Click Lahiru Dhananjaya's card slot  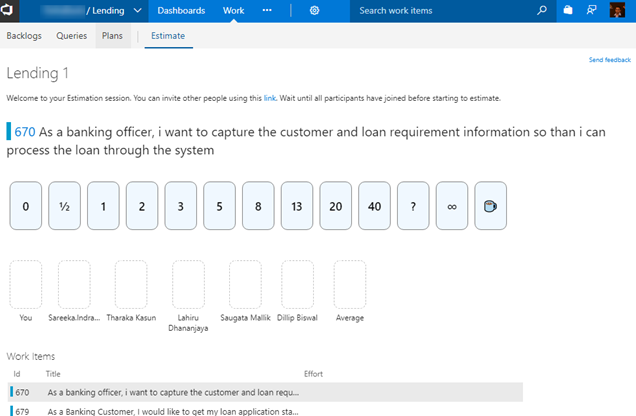pyautogui.click(x=188, y=285)
